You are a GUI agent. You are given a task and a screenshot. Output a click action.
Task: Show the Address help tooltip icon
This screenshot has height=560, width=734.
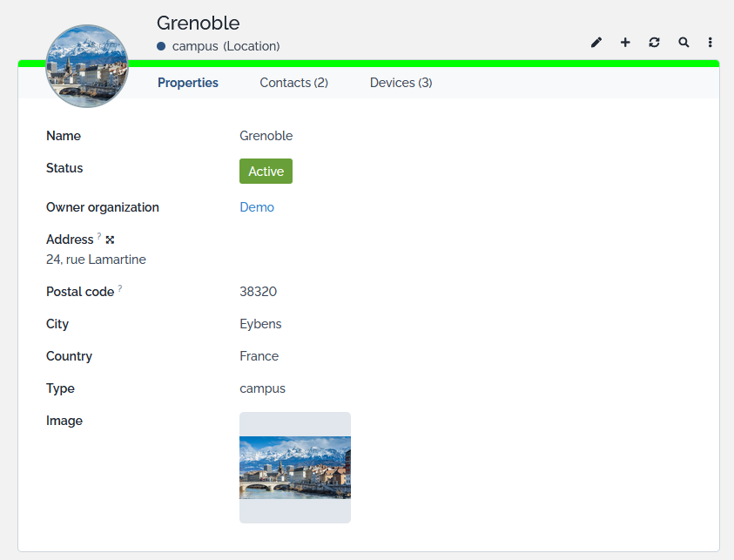pyautogui.click(x=99, y=237)
